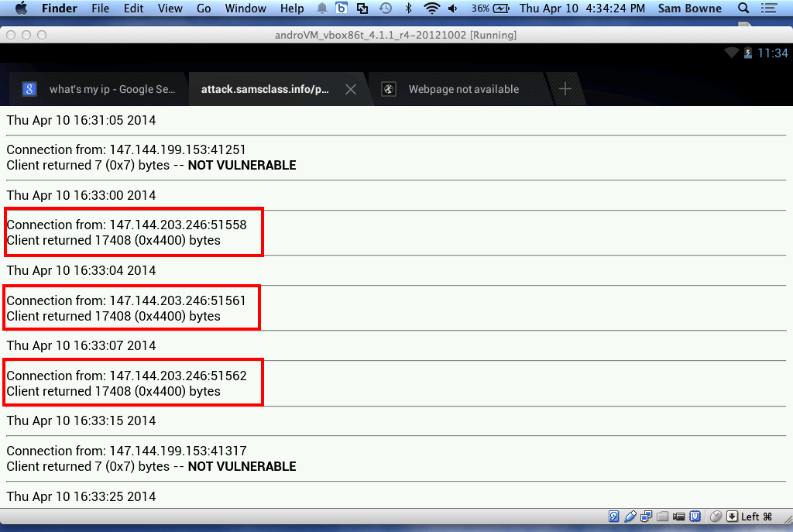The height and width of the screenshot is (532, 793).
Task: Click the Android Wi-Fi signal indicator
Action: click(731, 53)
